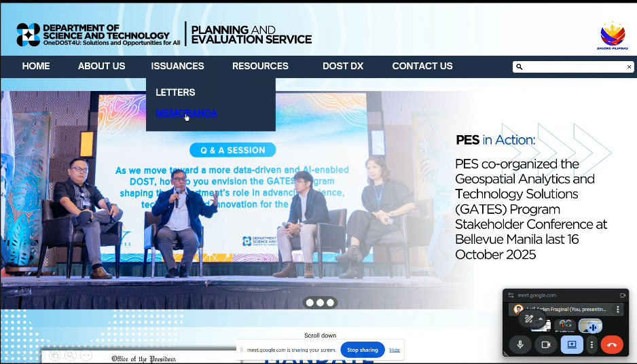Click the site settings icon beside meet.google.com
This screenshot has width=637, height=364.
pos(511,295)
